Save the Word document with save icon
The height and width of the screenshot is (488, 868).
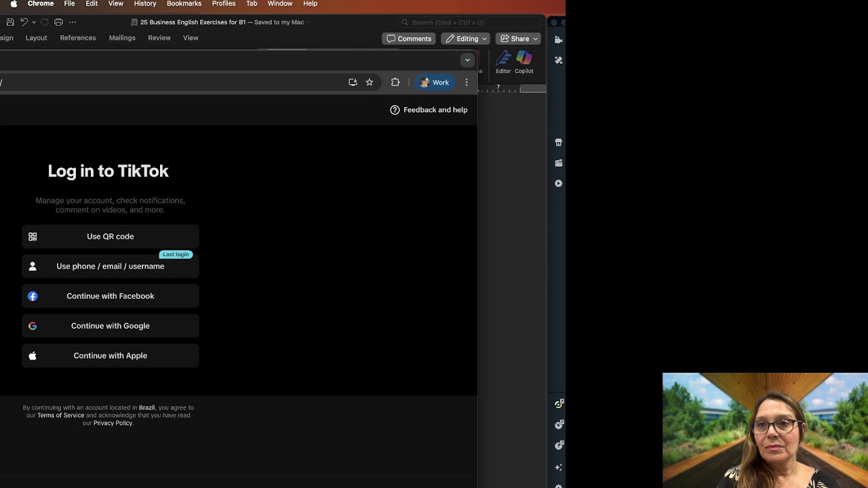pos(10,22)
